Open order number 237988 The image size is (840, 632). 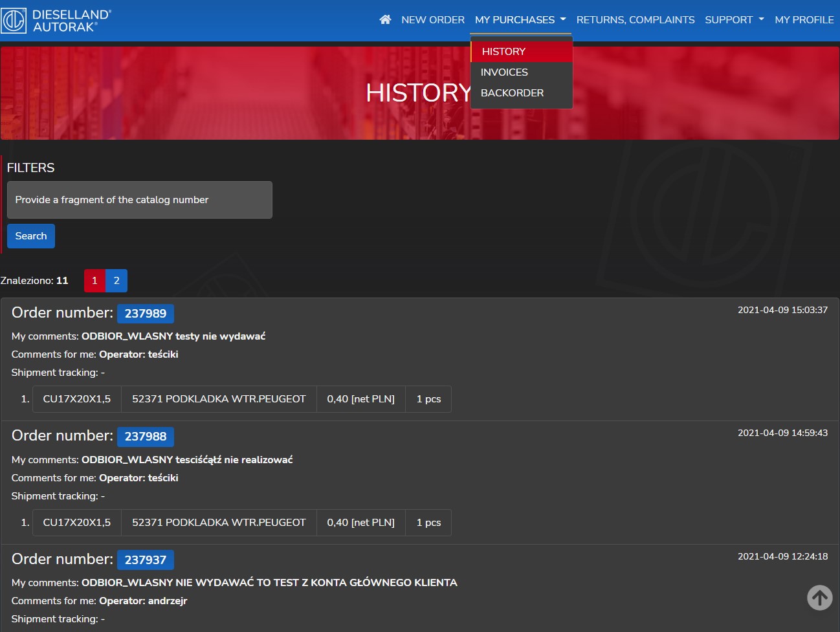146,437
